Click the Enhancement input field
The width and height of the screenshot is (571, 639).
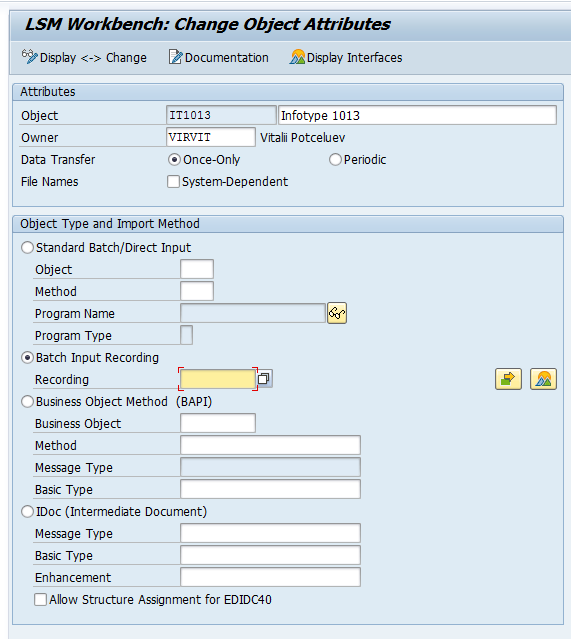(271, 577)
